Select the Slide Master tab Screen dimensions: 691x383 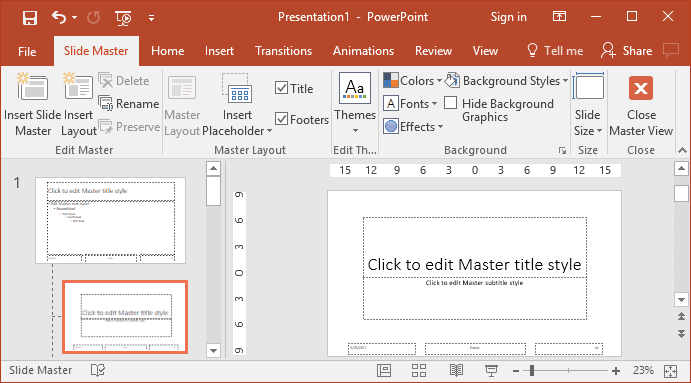pyautogui.click(x=96, y=51)
